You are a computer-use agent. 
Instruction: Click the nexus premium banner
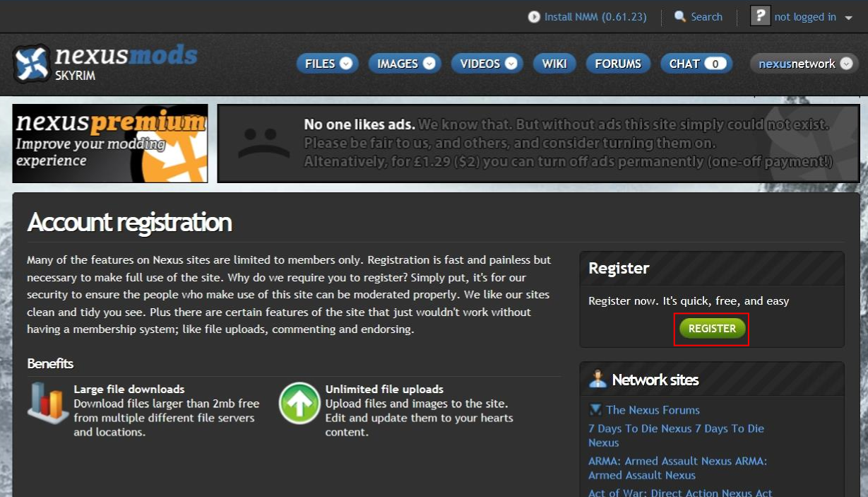[x=110, y=144]
